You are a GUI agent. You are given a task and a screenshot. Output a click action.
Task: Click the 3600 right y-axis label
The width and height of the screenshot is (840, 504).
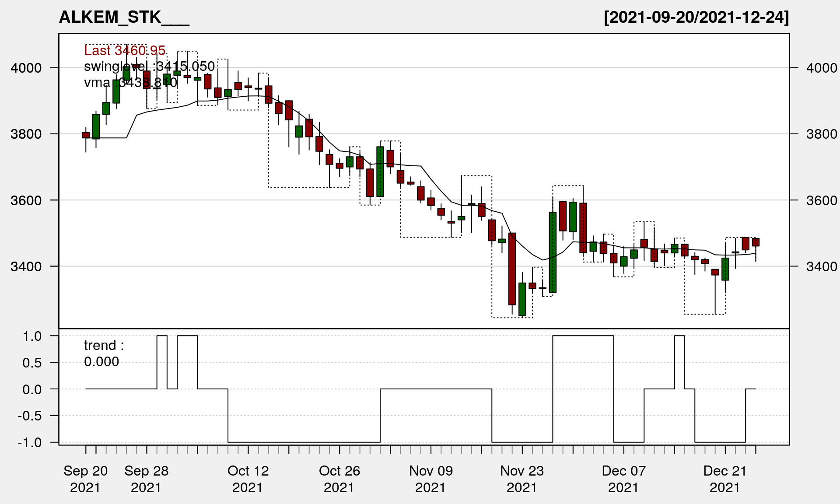click(821, 201)
